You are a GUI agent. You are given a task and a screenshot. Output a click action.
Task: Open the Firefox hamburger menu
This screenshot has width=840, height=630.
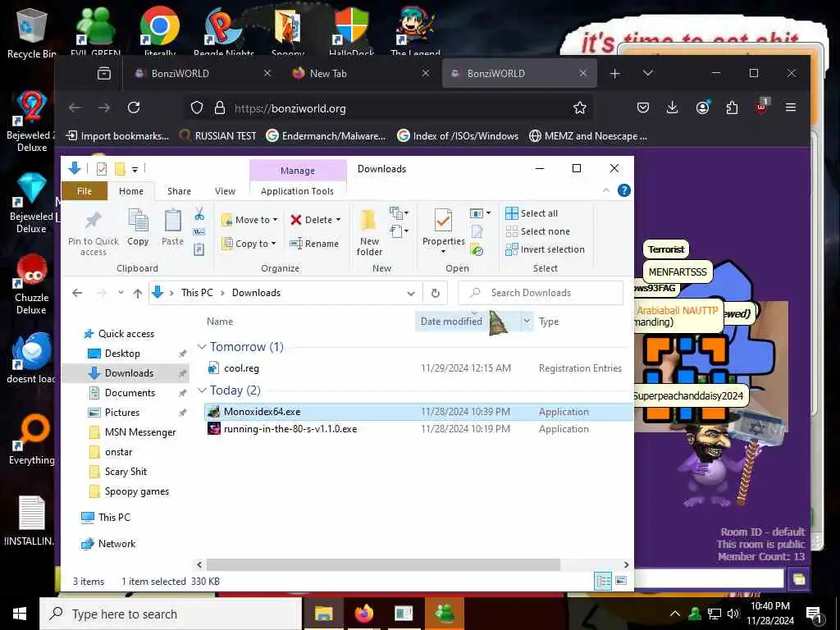click(791, 108)
